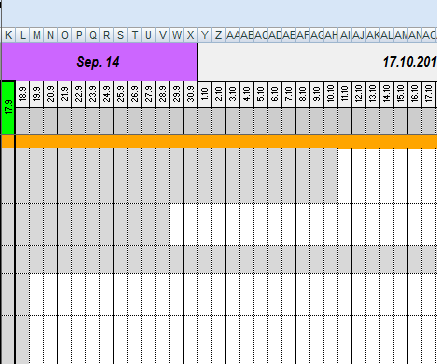Click the 16.10 date cell
This screenshot has height=364, width=437.
point(415,94)
